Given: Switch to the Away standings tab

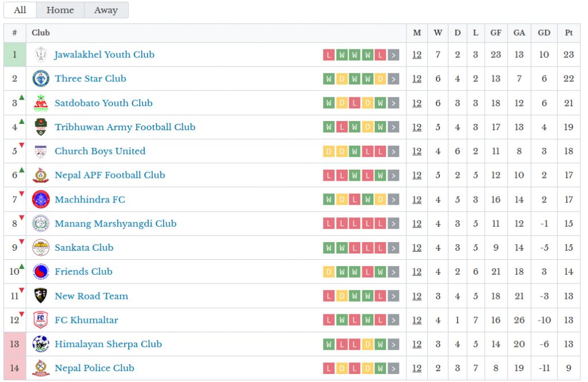Looking at the screenshot, I should tap(106, 10).
